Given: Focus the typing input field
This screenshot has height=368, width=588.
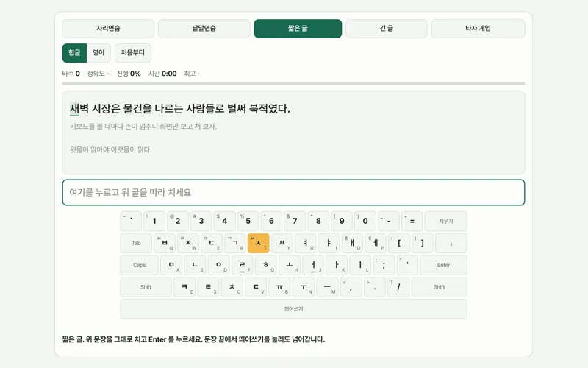Looking at the screenshot, I should point(293,192).
